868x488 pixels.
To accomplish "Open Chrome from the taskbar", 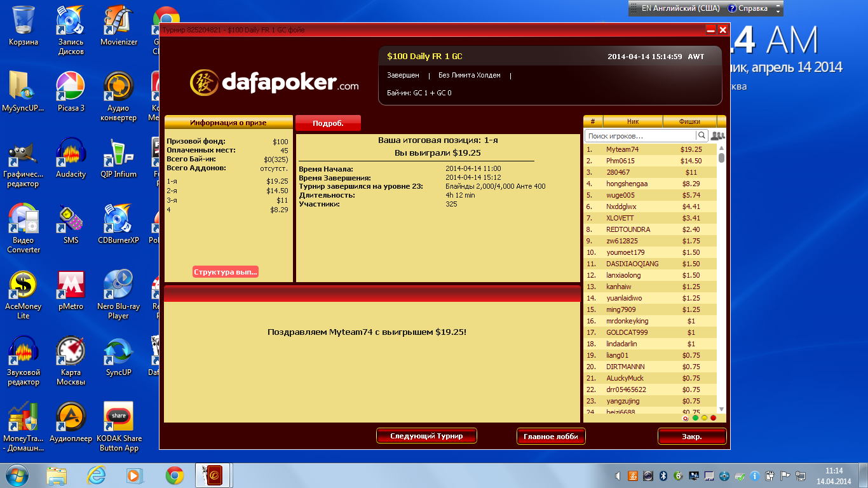I will pos(175,475).
